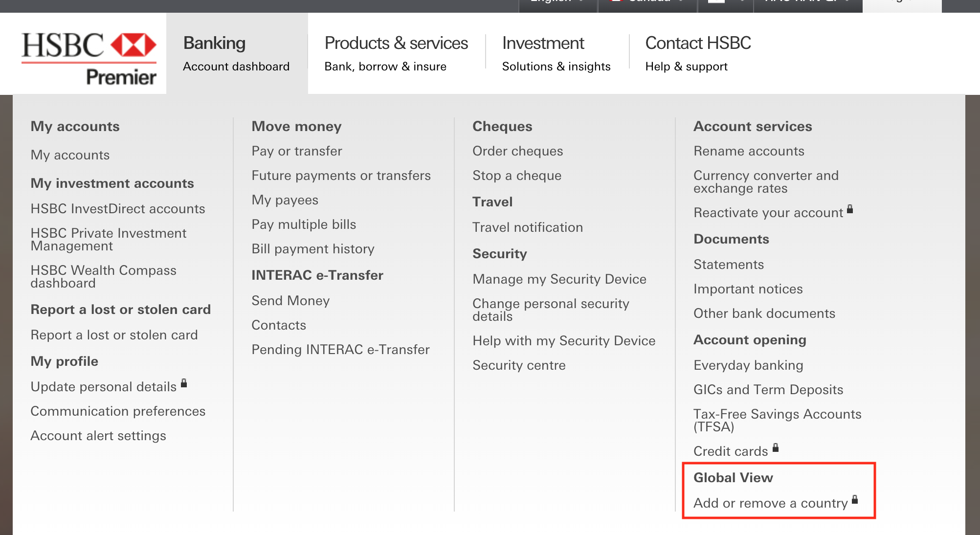The image size is (980, 535).
Task: Open Travel notification
Action: click(x=527, y=227)
